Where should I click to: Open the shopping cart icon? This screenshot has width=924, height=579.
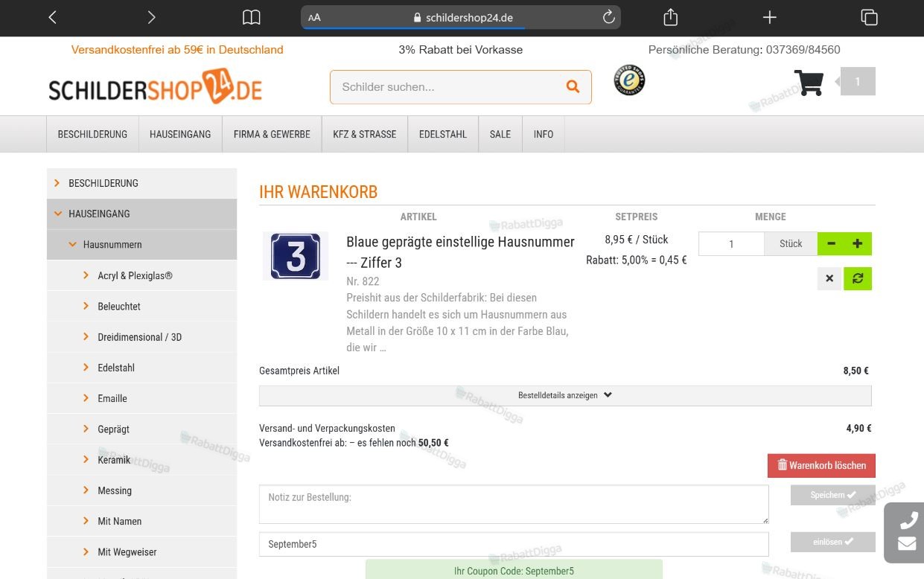(x=809, y=83)
